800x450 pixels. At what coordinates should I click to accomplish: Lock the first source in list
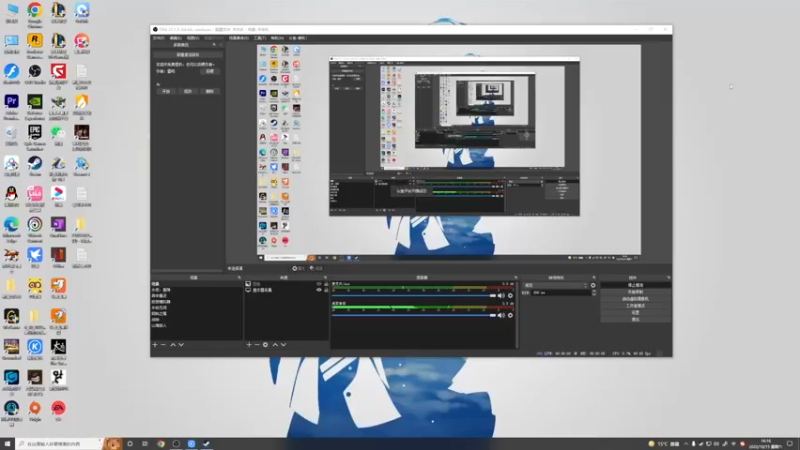point(326,284)
